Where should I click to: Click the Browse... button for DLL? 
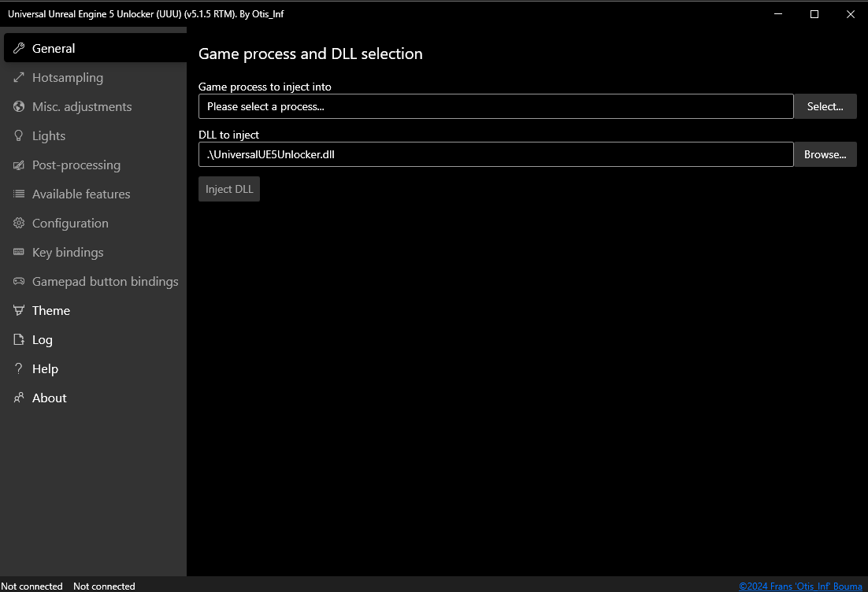[825, 154]
